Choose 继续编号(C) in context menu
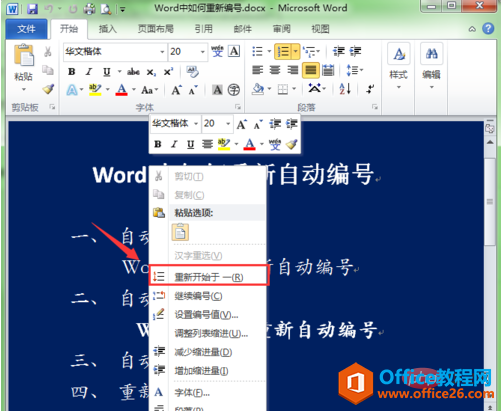Image resolution: width=501 pixels, height=411 pixels. (x=207, y=296)
